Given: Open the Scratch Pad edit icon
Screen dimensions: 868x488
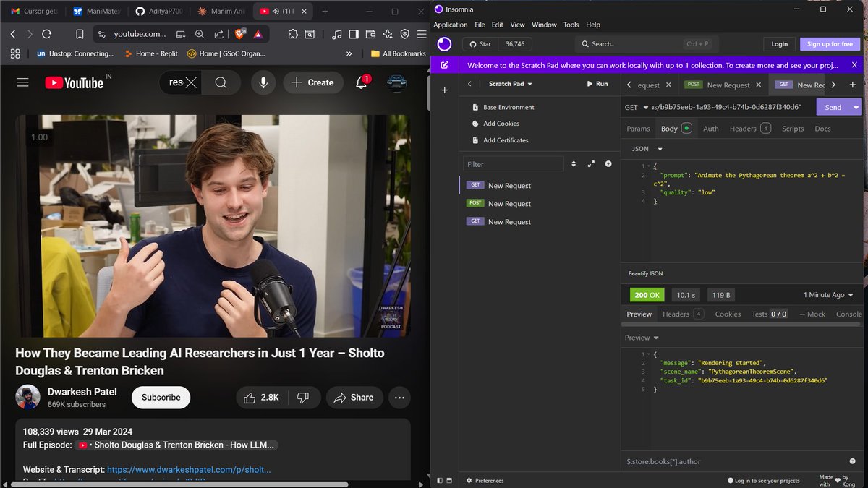Looking at the screenshot, I should 444,65.
